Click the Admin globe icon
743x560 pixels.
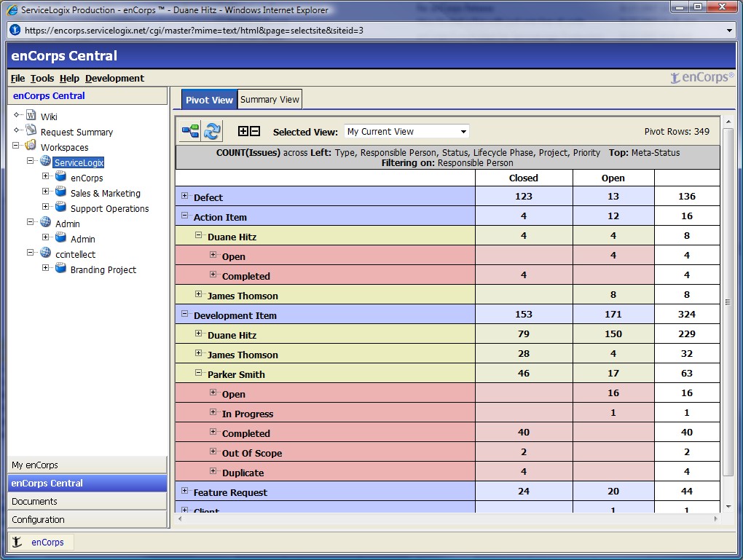45,221
